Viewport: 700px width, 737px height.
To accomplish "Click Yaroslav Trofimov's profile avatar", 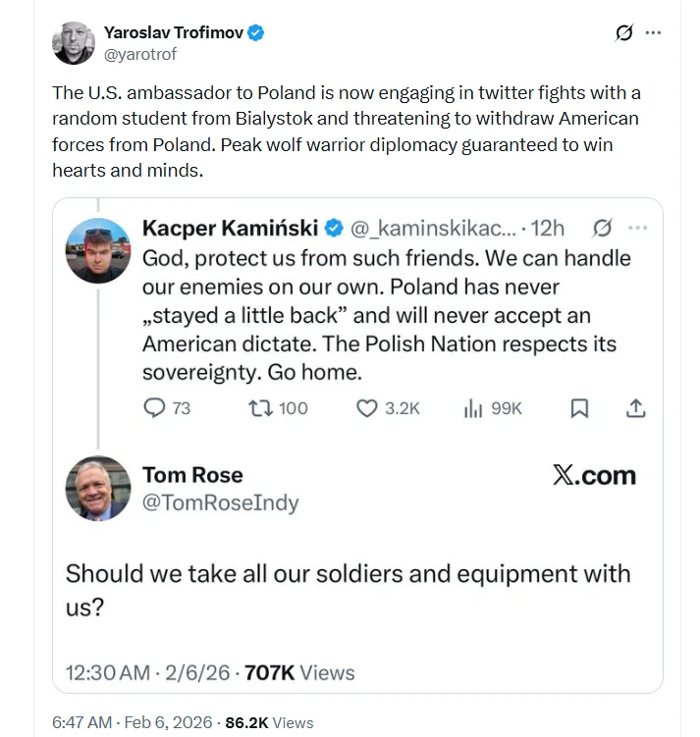I will [74, 42].
